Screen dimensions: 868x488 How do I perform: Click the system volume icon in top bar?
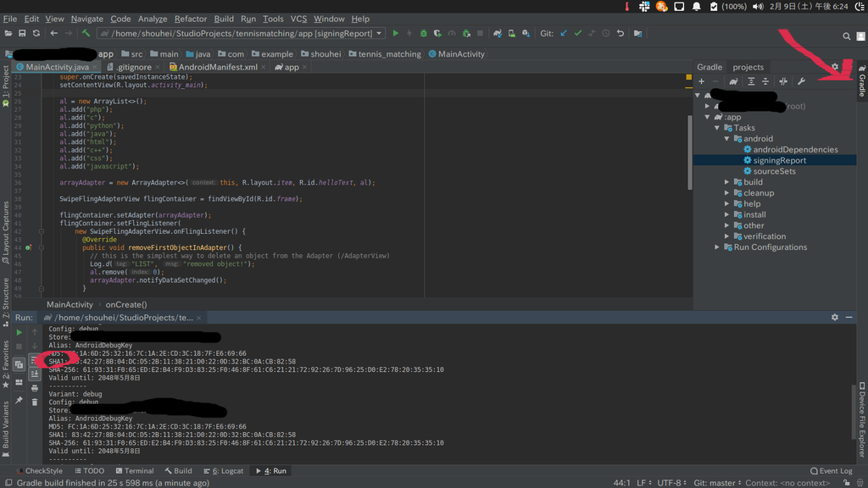pos(758,7)
